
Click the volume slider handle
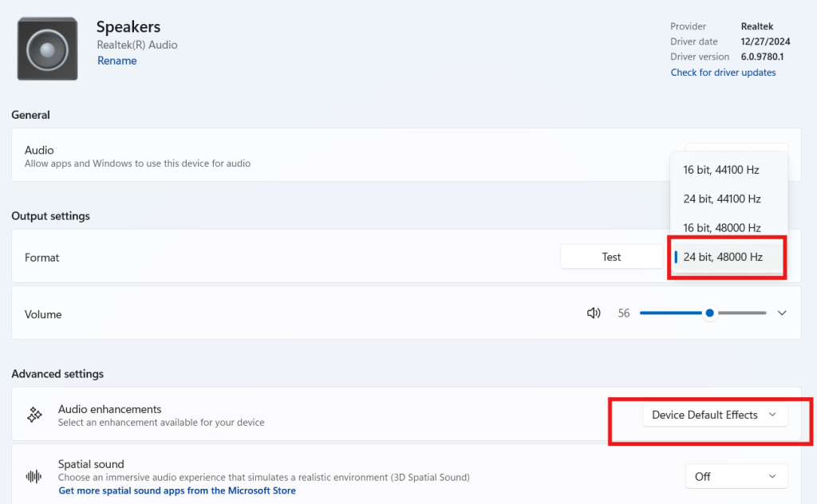(709, 313)
